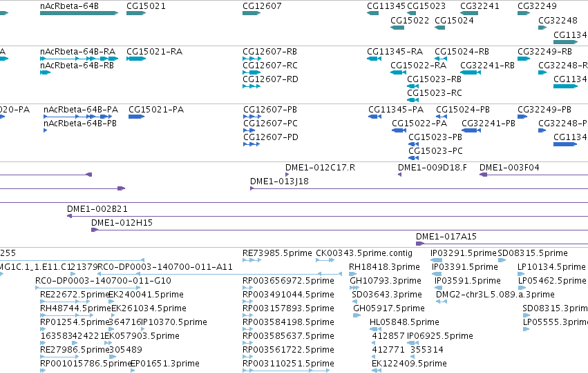The image size is (588, 374).
Task: Select protein CG12607-PC
Action: [249, 130]
